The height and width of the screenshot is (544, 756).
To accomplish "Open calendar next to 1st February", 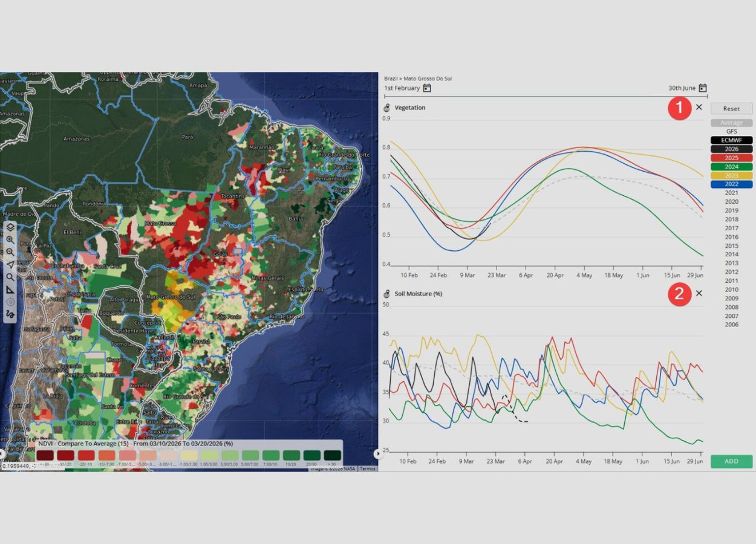I will point(427,88).
